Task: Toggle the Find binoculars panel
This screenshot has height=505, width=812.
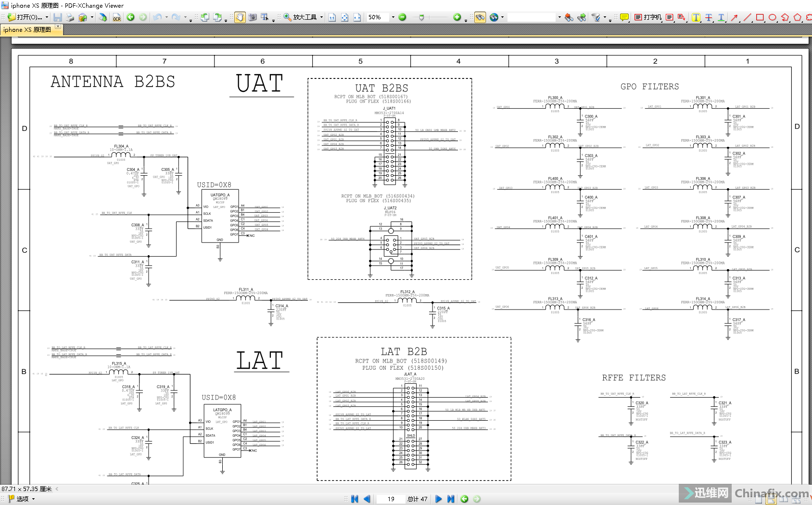Action: pos(480,17)
